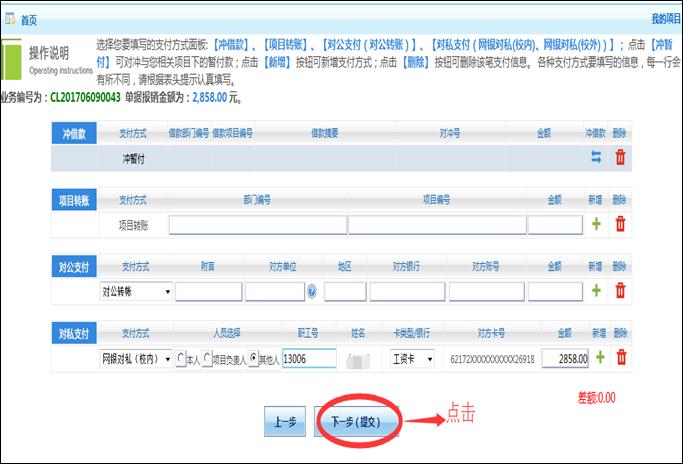The width and height of the screenshot is (683, 464).
Task: Click the 对公支付 对方银行 input field
Action: tap(407, 291)
